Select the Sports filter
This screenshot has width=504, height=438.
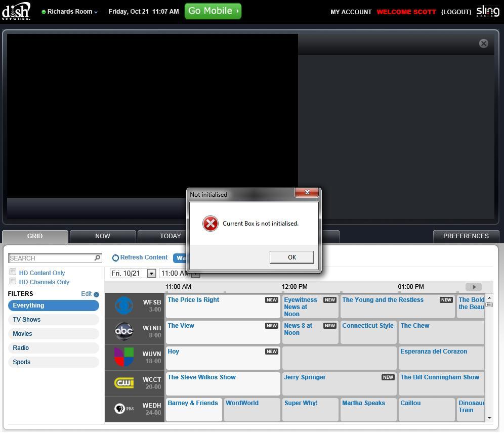click(53, 362)
